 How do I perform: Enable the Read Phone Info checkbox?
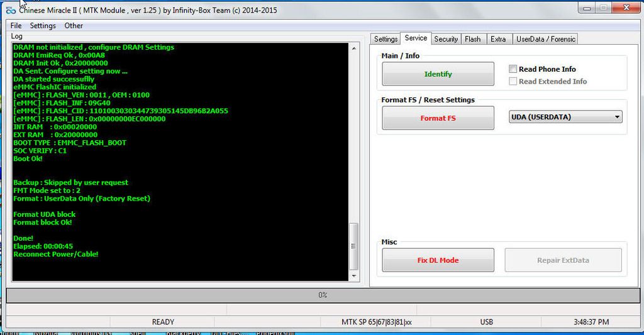pos(513,69)
